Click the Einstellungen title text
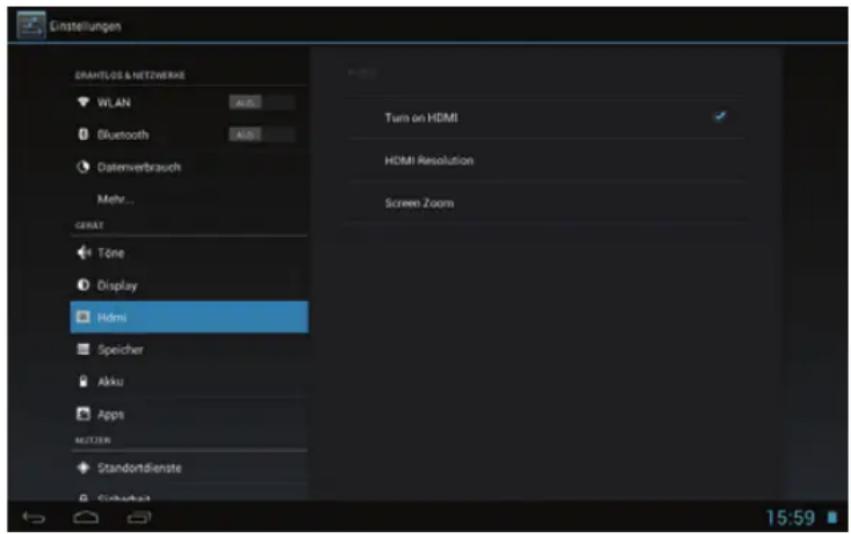The image size is (851, 534). [85, 26]
